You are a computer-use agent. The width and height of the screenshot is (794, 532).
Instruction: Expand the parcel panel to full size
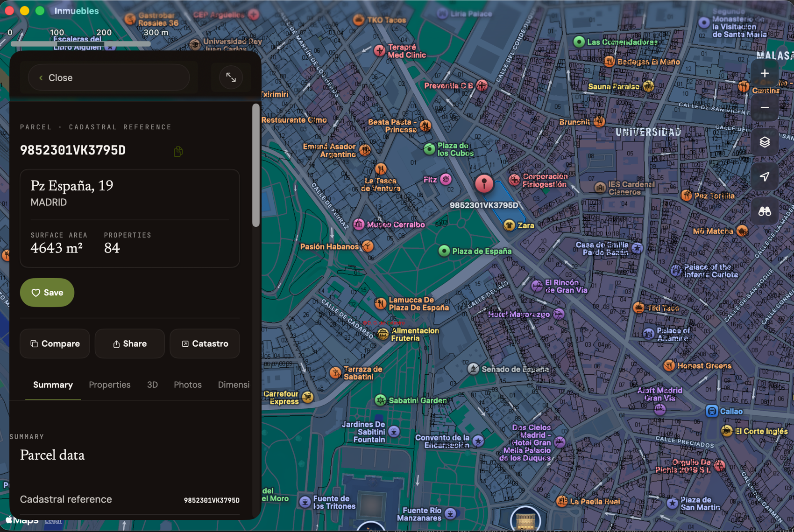tap(231, 77)
